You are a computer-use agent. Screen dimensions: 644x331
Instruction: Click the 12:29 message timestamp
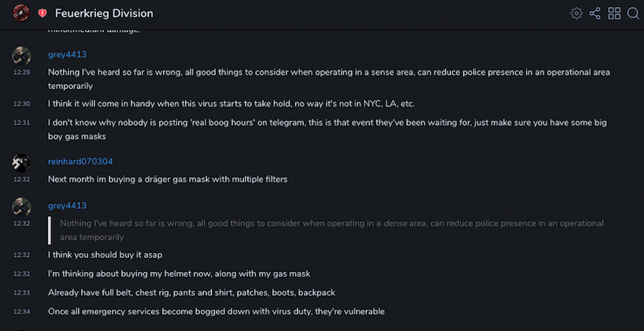[21, 73]
